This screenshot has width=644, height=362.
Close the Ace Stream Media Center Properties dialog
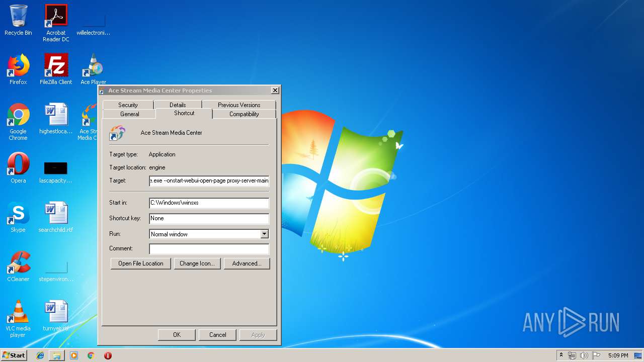275,90
